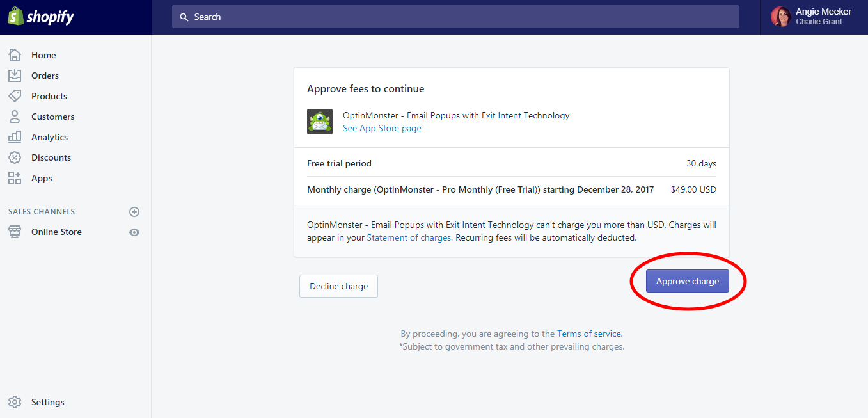Viewport: 868px width, 418px height.
Task: Go to Customers section
Action: (53, 117)
